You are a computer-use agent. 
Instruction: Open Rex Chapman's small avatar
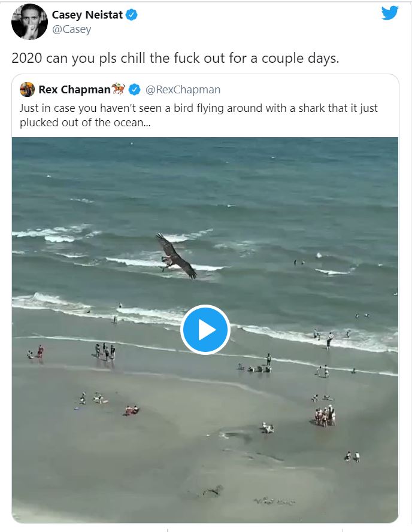point(27,90)
